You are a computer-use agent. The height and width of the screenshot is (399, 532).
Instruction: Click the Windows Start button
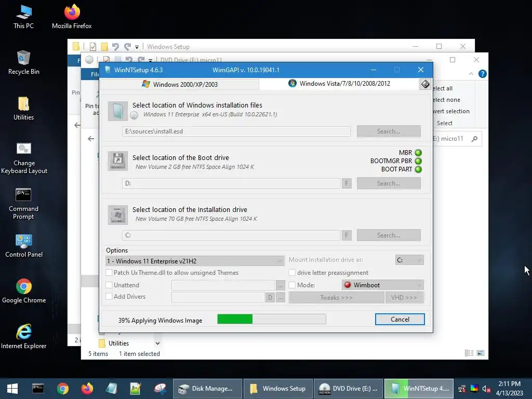click(x=12, y=389)
